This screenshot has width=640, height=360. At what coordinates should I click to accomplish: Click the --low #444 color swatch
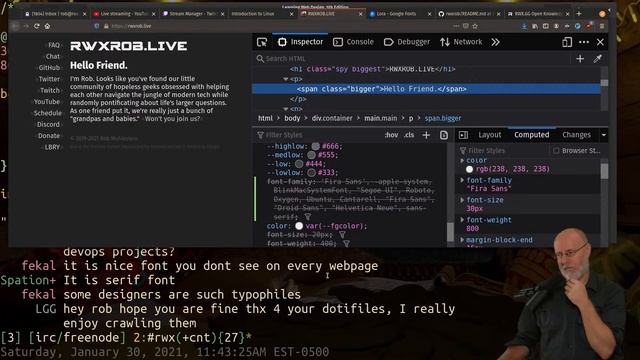click(299, 164)
